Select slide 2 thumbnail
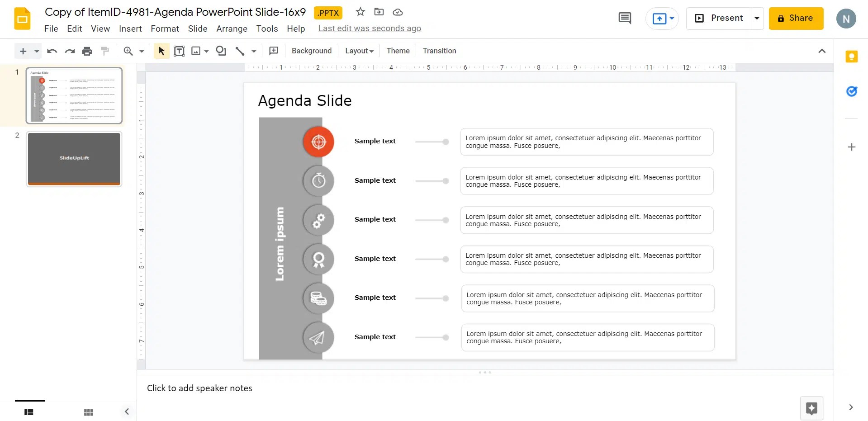 click(x=74, y=158)
